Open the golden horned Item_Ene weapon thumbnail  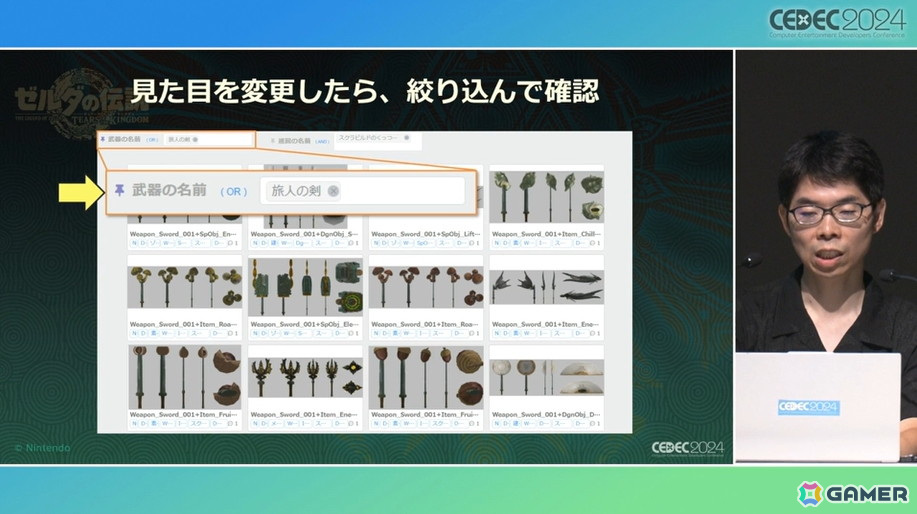[x=305, y=377]
